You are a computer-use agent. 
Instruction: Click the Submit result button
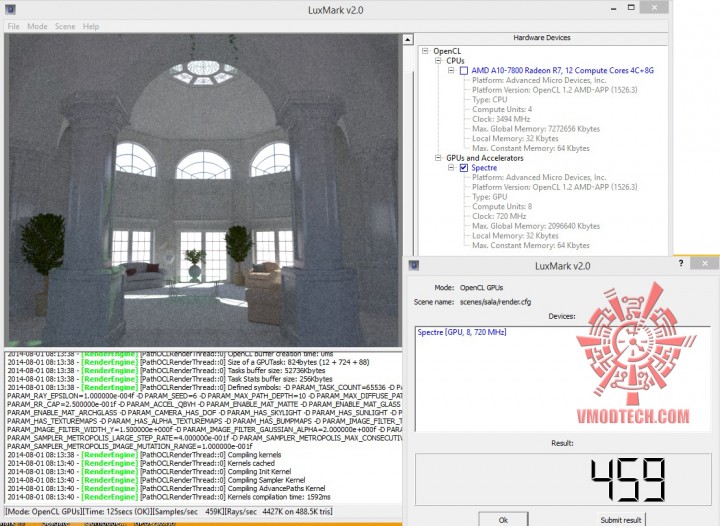pos(621,520)
